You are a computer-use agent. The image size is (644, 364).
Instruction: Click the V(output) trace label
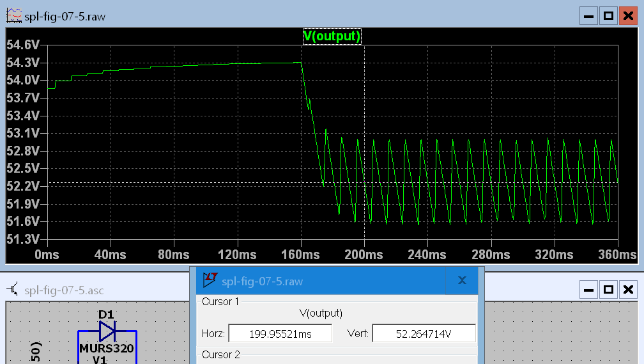(332, 36)
